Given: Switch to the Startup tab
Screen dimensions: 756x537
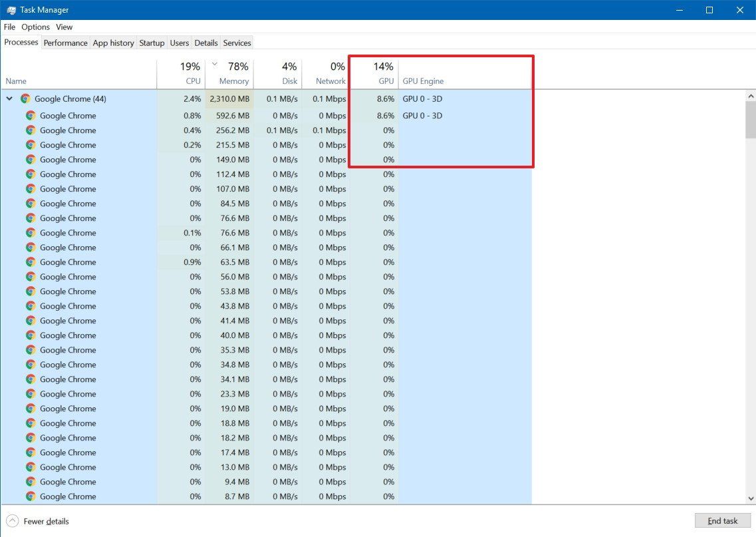Looking at the screenshot, I should click(x=152, y=43).
